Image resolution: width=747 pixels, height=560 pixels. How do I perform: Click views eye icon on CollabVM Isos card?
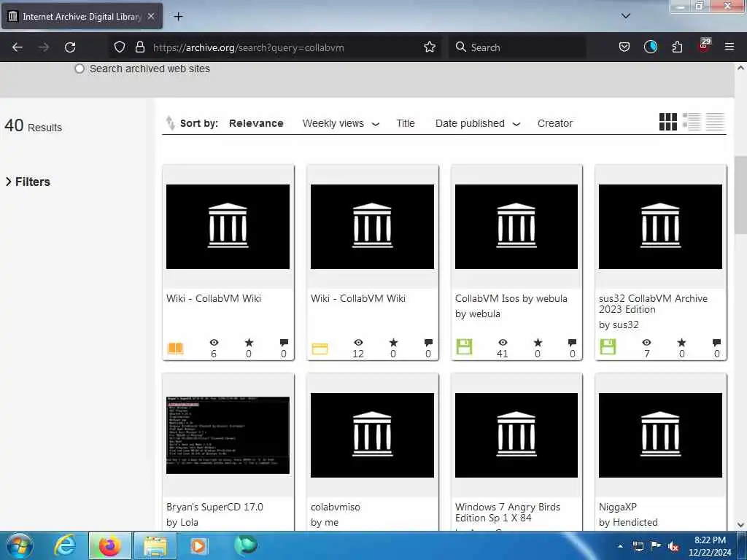click(x=503, y=343)
